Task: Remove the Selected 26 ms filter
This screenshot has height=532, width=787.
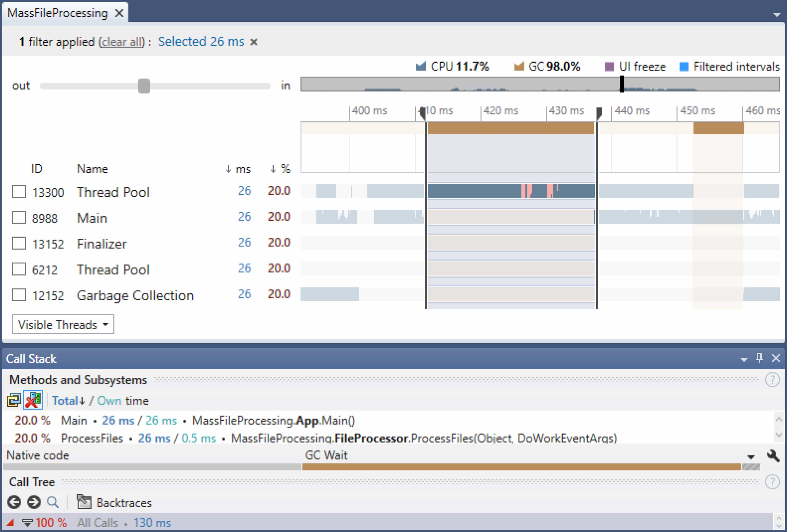Action: point(254,42)
